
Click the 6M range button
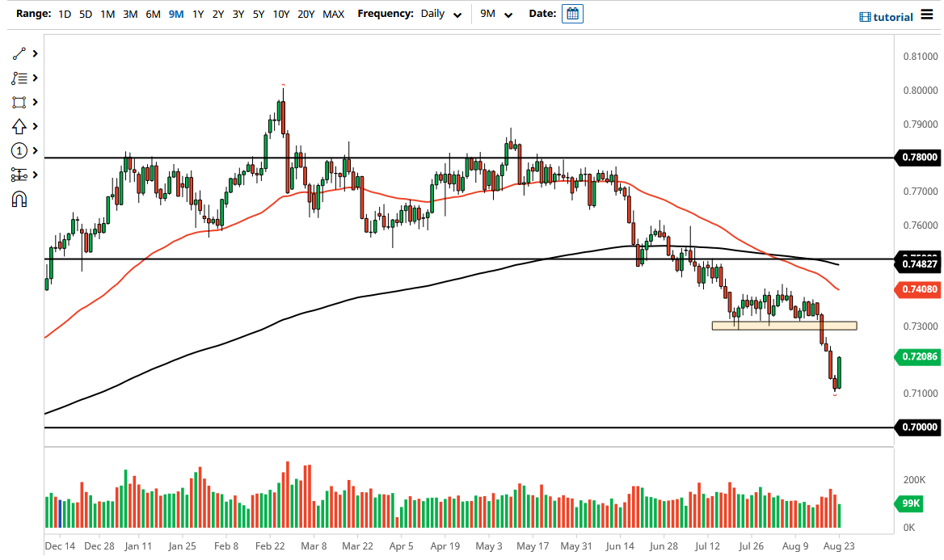tap(153, 14)
